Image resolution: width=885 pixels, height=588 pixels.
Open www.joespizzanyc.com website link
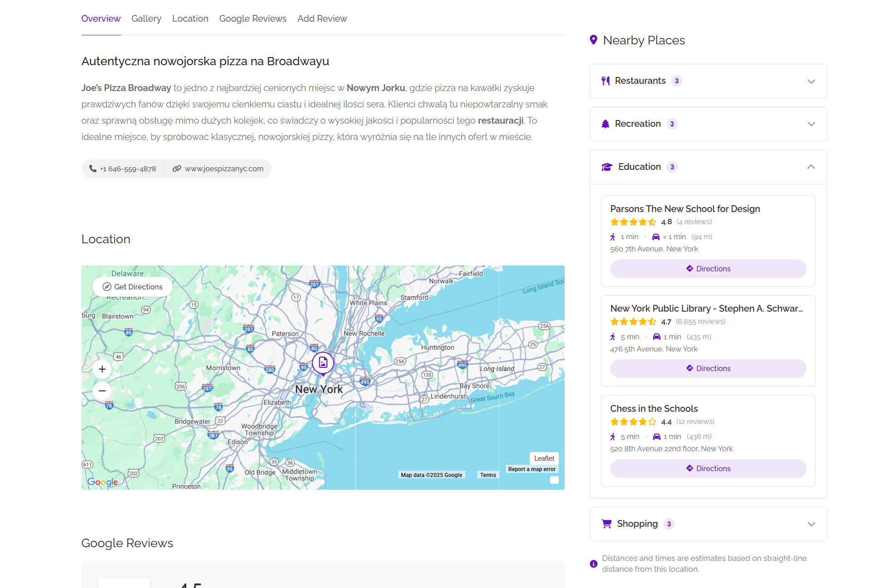pyautogui.click(x=224, y=169)
